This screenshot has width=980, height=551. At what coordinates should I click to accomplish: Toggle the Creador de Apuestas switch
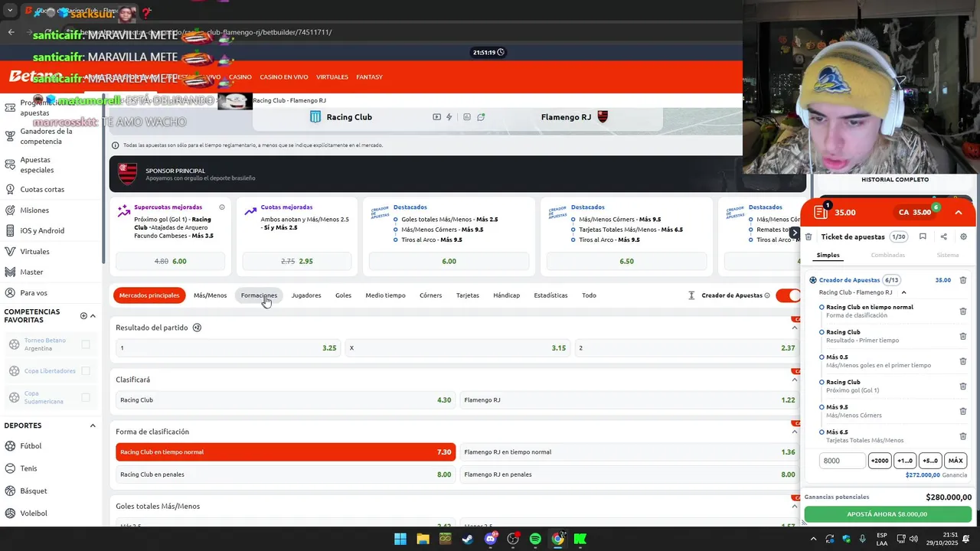(x=789, y=295)
